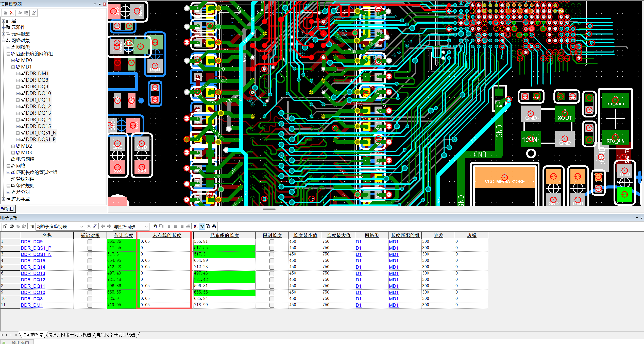
Task: Open the 输出窗口 tab
Action: (17, 342)
